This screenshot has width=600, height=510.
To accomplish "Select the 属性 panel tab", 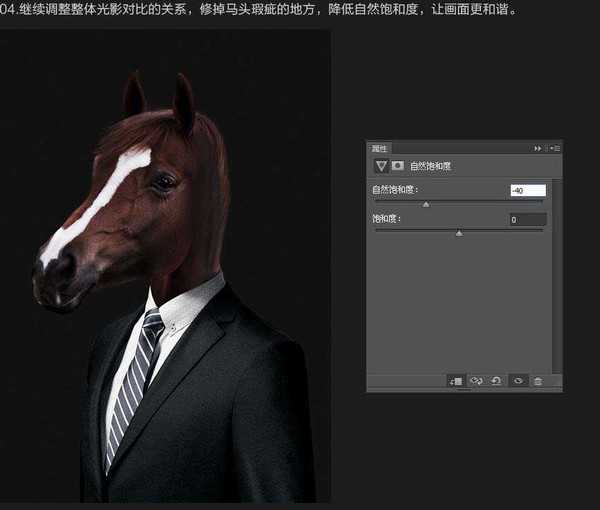I will (380, 148).
